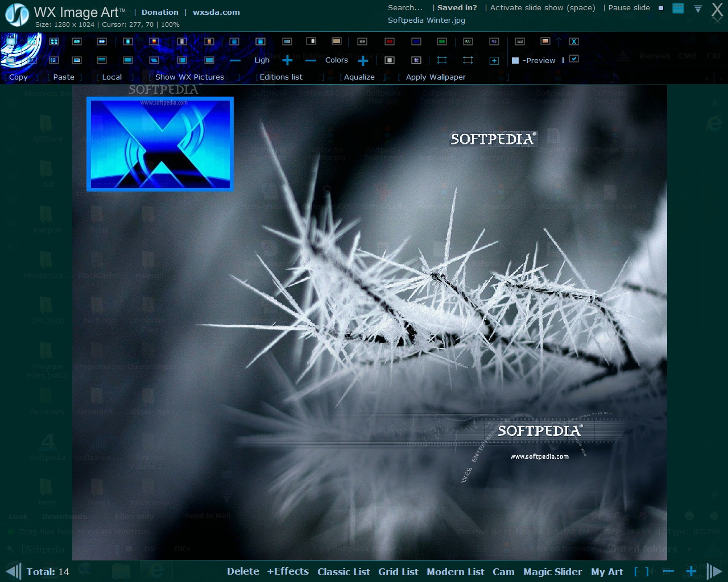
Task: Click the Search... field
Action: pos(405,7)
